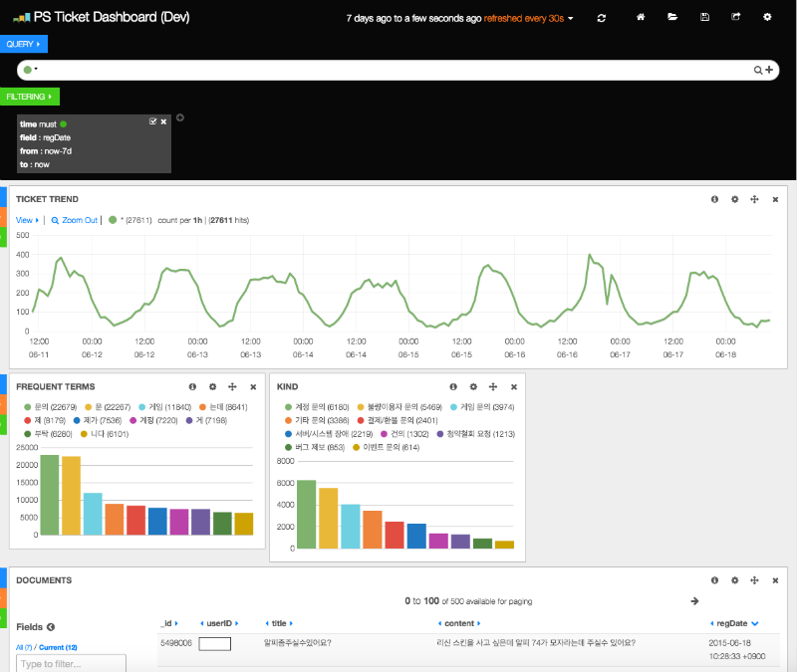The height and width of the screenshot is (672, 797).
Task: Open the time range picker dropdown
Action: (x=458, y=19)
